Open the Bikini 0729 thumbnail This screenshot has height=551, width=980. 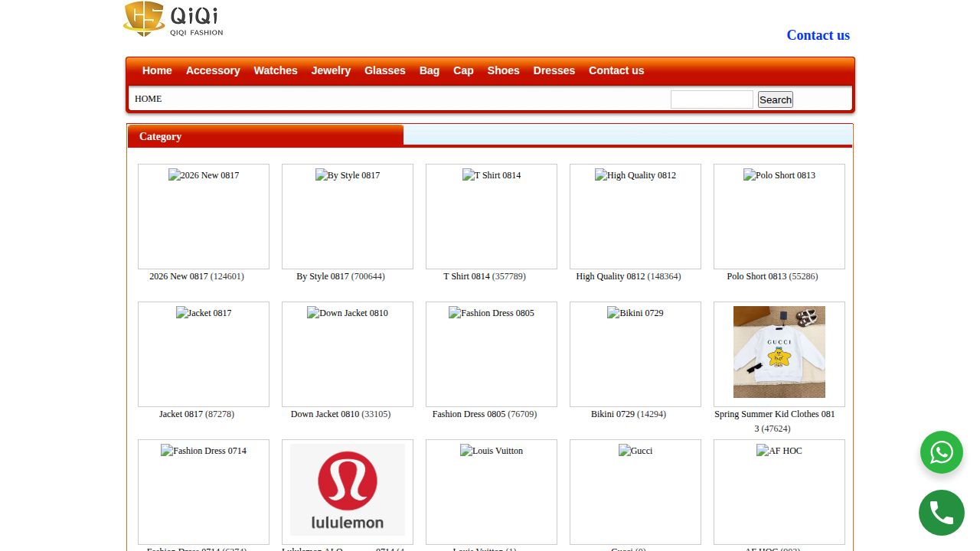[x=635, y=354]
